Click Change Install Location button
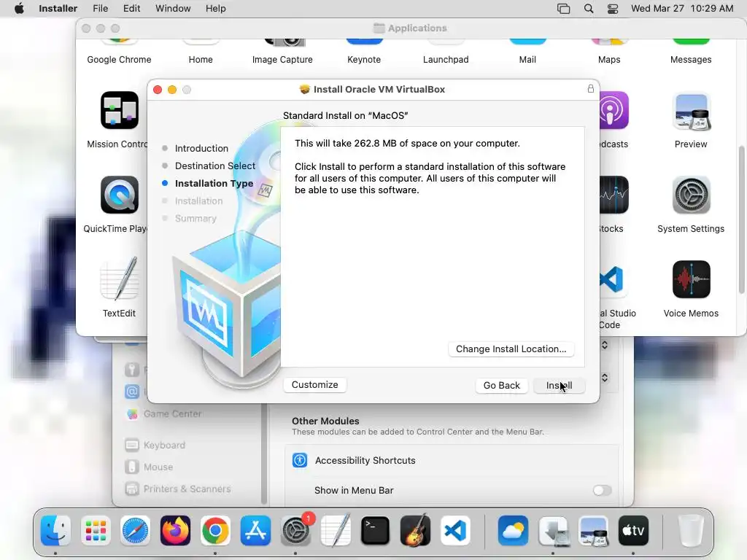The height and width of the screenshot is (560, 747). click(x=511, y=349)
